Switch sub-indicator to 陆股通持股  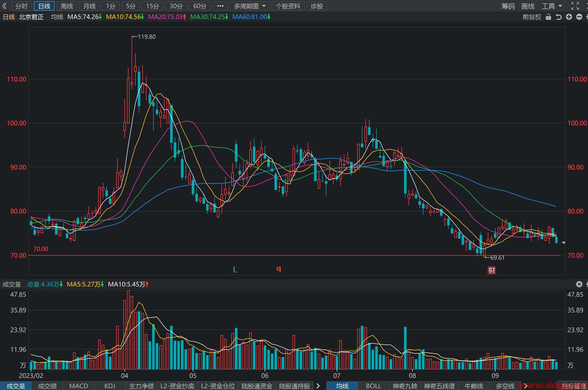pos(295,386)
